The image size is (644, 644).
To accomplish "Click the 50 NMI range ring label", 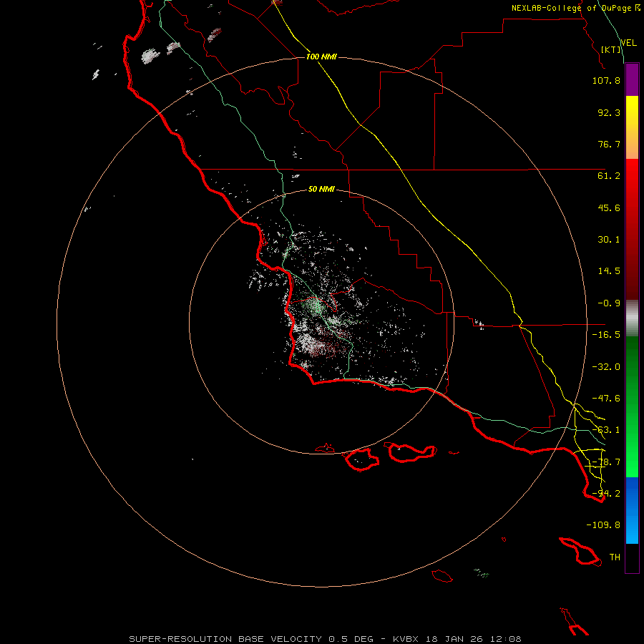I will coord(321,189).
